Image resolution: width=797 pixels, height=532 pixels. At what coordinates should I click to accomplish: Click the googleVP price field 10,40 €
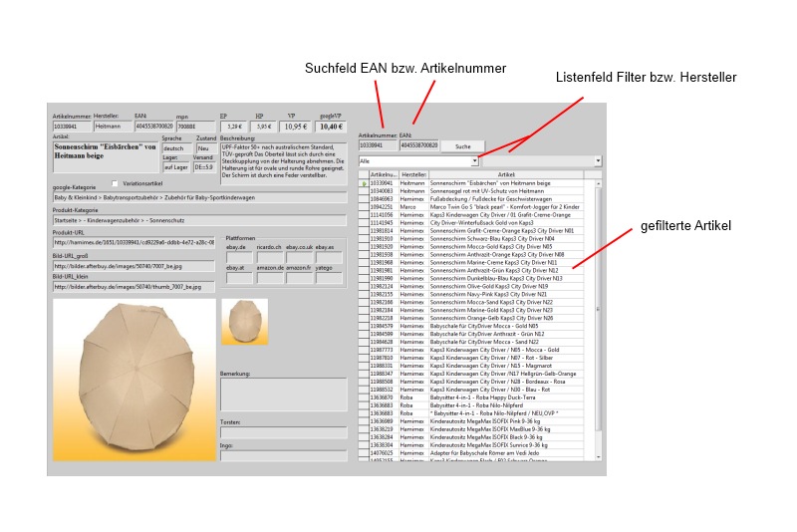(331, 127)
